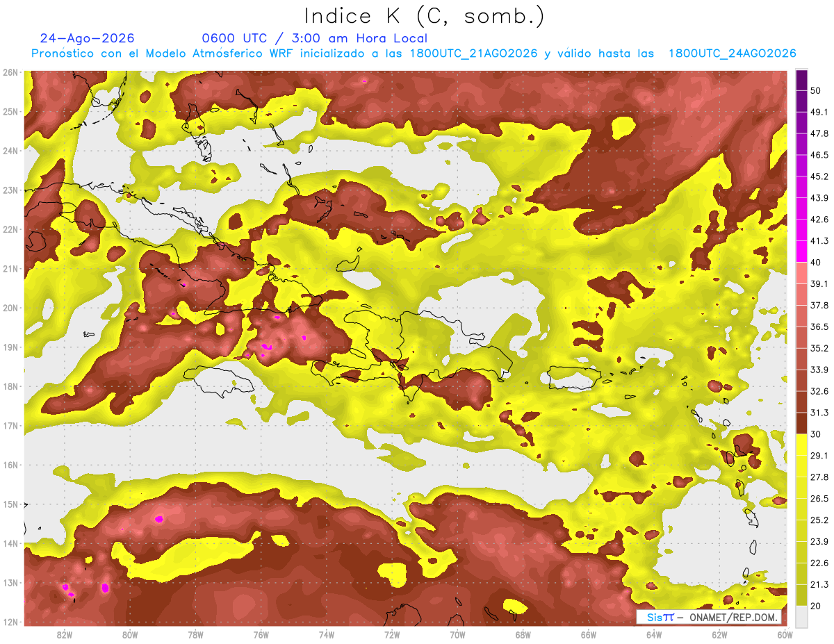Click the longitude axis label "78W"

[x=195, y=634]
